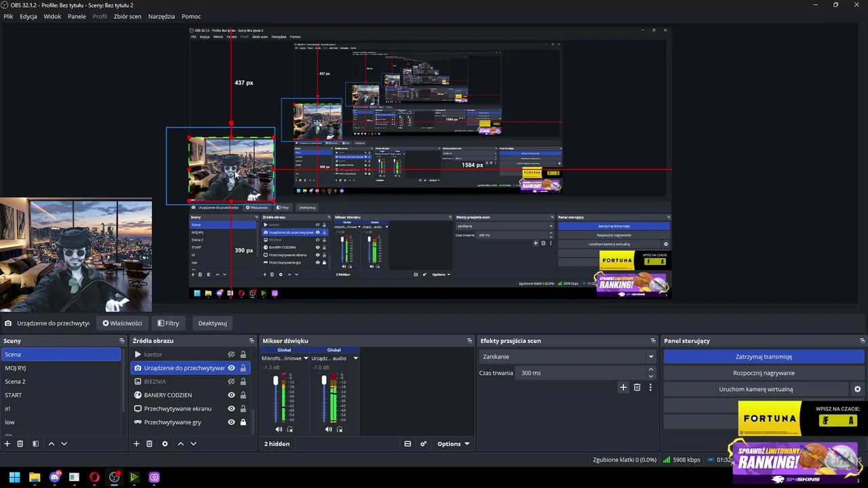Remove the selected scene with trash icon
This screenshot has height=488, width=868.
20,444
